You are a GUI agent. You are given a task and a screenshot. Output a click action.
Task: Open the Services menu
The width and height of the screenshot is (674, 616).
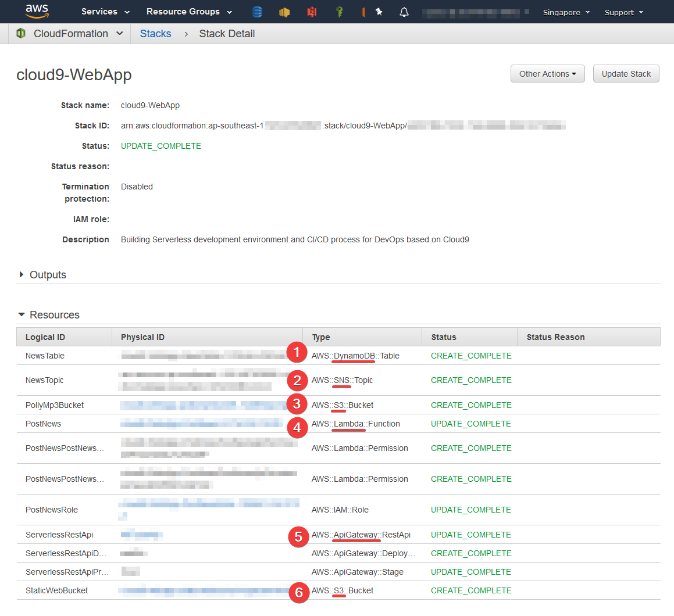coord(105,12)
